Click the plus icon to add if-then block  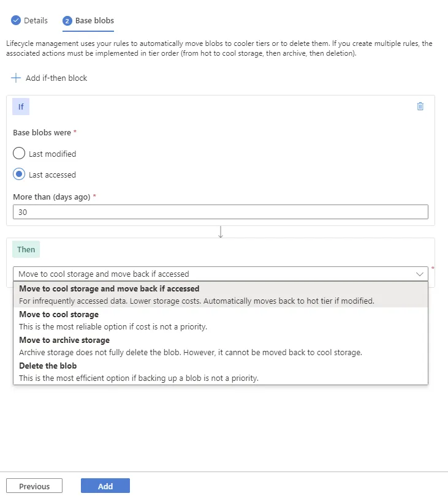coord(16,78)
